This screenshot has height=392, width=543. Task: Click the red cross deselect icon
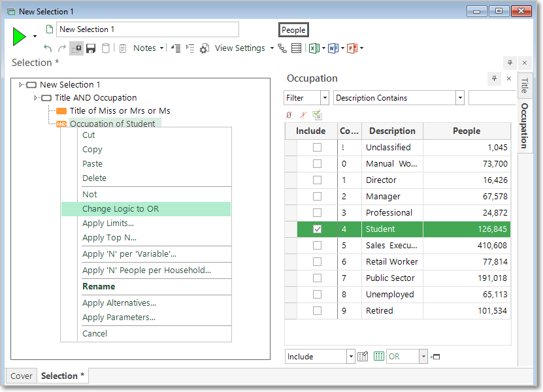click(303, 115)
